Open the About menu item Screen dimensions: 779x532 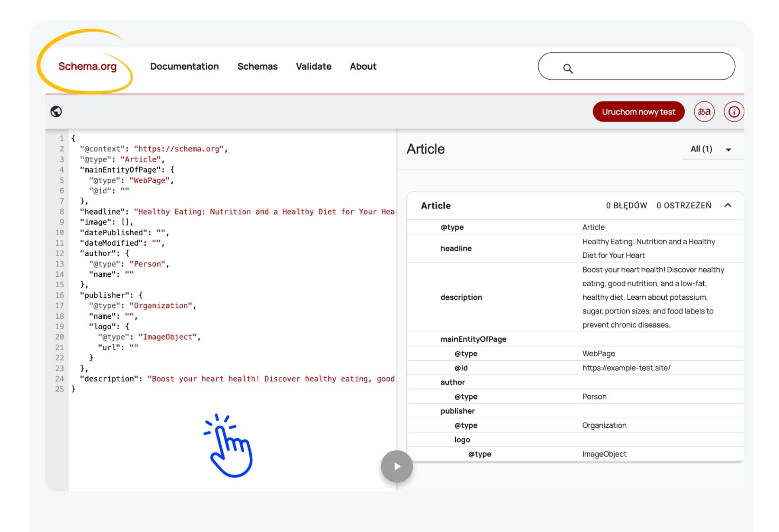click(x=363, y=66)
